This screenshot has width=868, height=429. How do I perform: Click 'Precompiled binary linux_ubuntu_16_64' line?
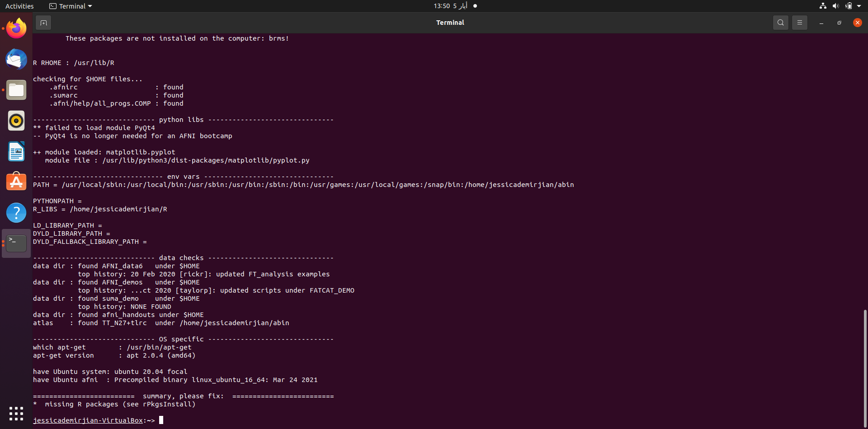click(x=175, y=380)
